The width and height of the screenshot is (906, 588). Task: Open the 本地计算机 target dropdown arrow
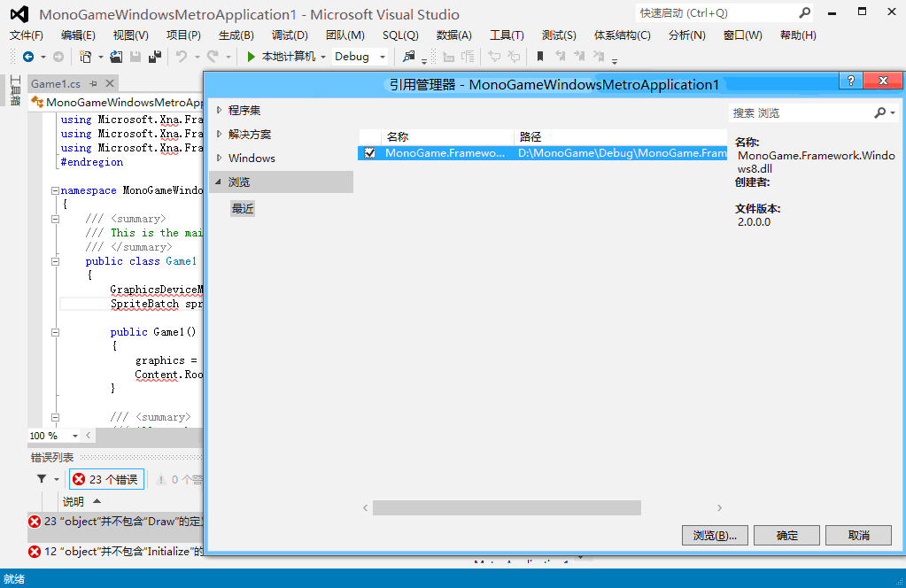coord(323,57)
